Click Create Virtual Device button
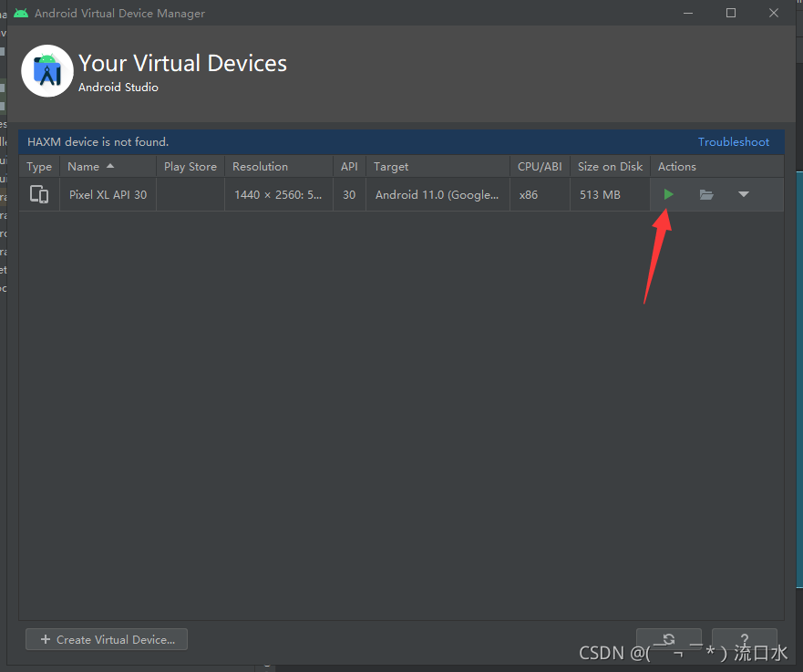This screenshot has width=803, height=672. (x=107, y=639)
